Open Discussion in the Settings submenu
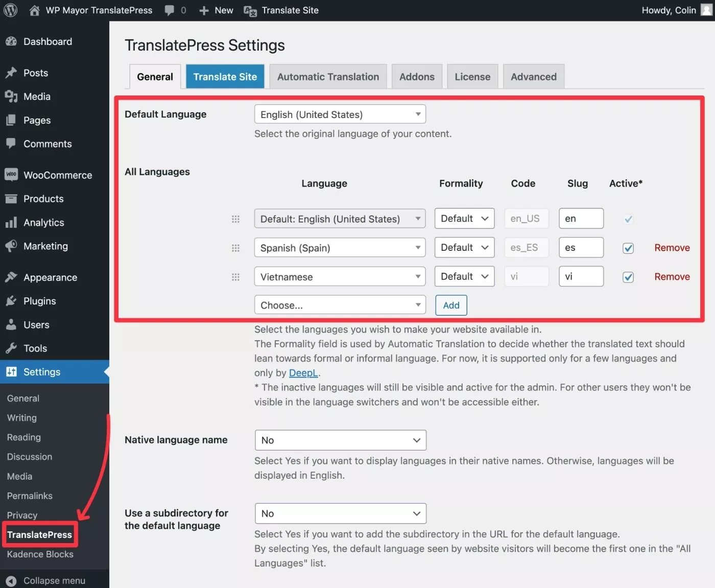This screenshot has width=715, height=588. (30, 457)
